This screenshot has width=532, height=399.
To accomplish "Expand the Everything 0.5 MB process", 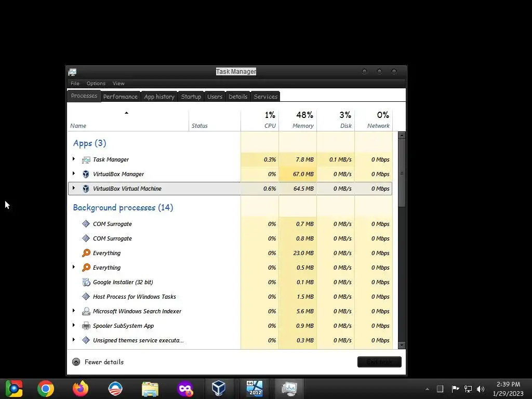I will pyautogui.click(x=74, y=268).
